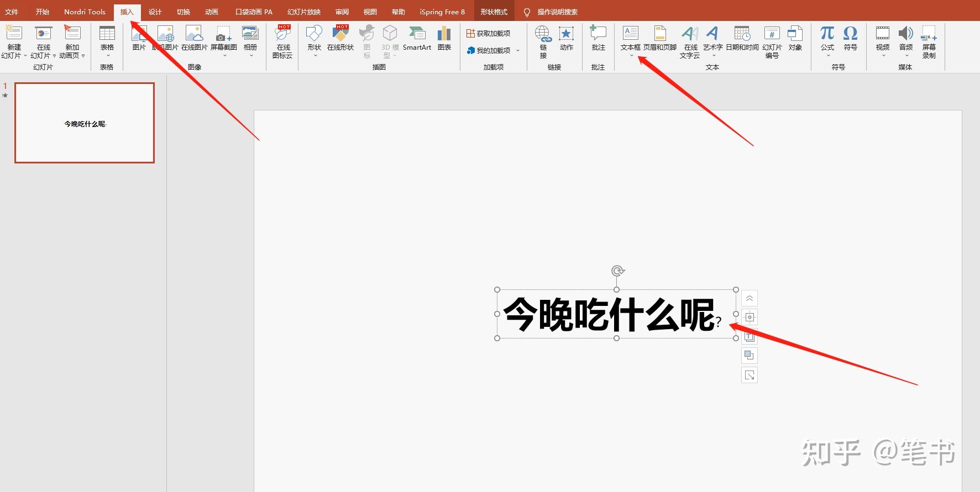Open the iSpring Free 8 tab
Screen dimensions: 980x492
(442, 12)
